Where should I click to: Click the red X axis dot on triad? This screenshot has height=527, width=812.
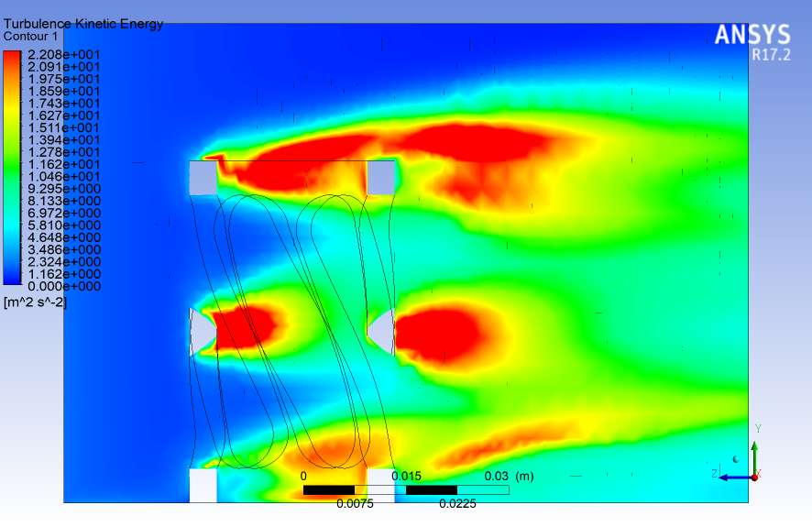pyautogui.click(x=755, y=476)
